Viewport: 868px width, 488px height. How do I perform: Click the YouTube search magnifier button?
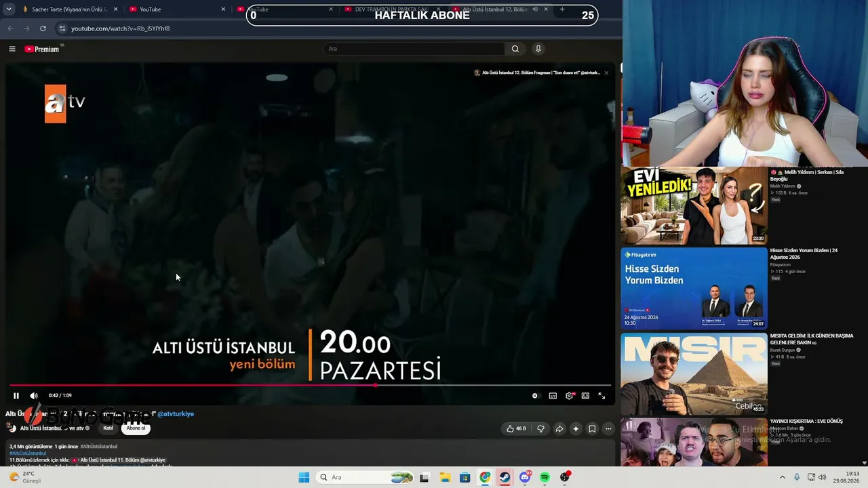[515, 49]
